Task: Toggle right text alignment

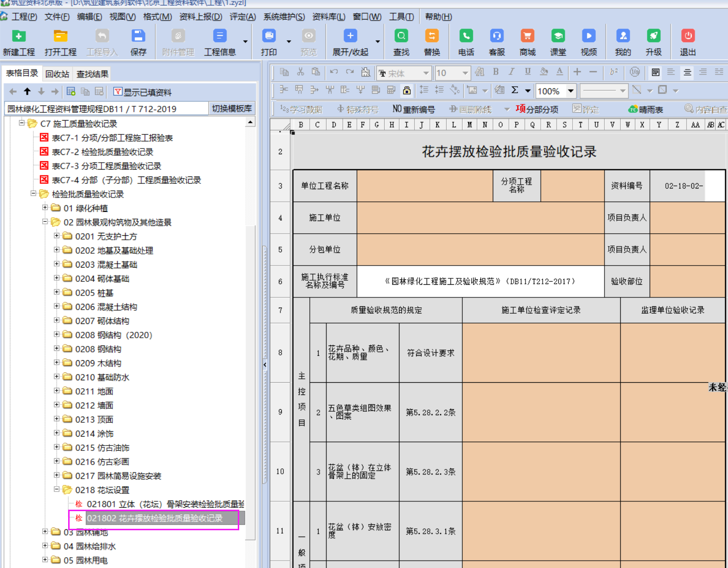Action: coord(703,72)
